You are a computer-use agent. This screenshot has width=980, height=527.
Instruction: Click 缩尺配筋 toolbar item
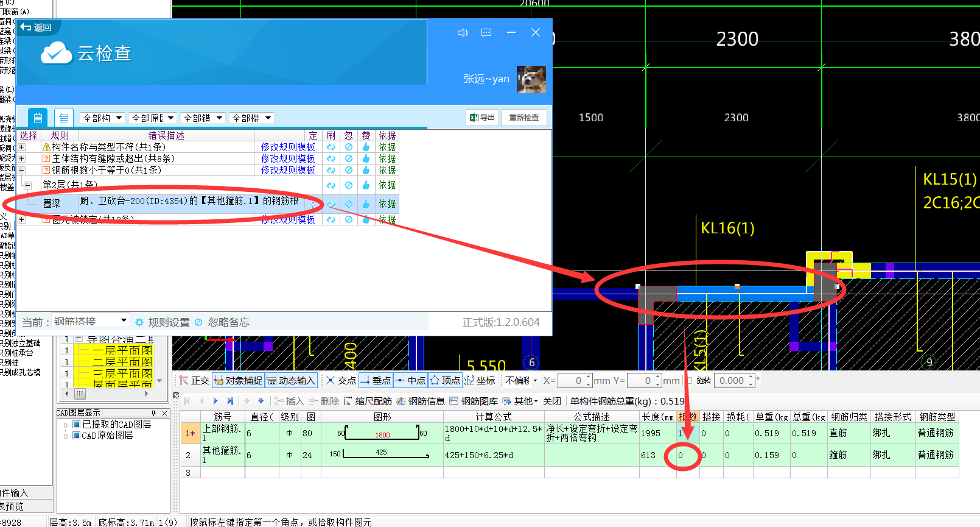click(x=368, y=401)
